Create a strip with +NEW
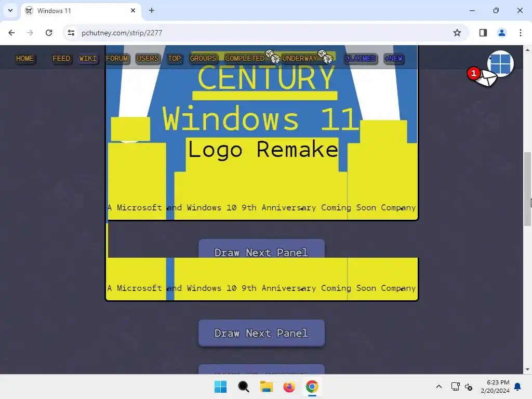The image size is (532, 399). [394, 58]
